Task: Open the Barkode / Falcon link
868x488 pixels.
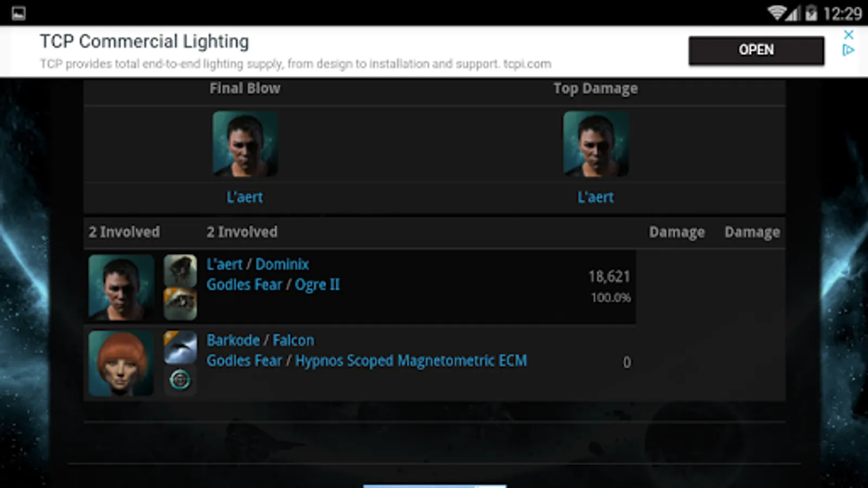Action: [260, 341]
